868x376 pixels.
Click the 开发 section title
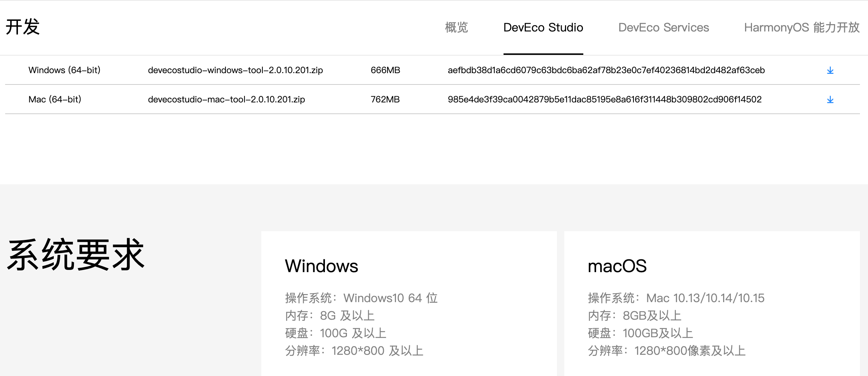(x=23, y=27)
